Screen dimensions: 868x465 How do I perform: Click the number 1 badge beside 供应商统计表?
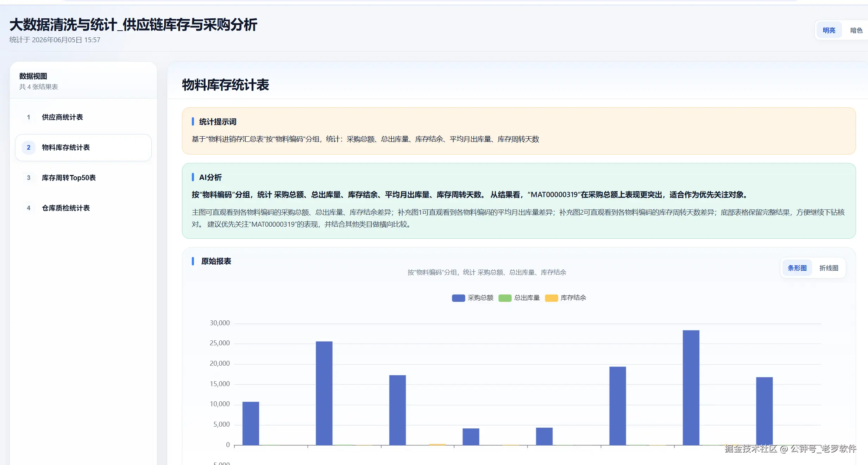click(29, 117)
